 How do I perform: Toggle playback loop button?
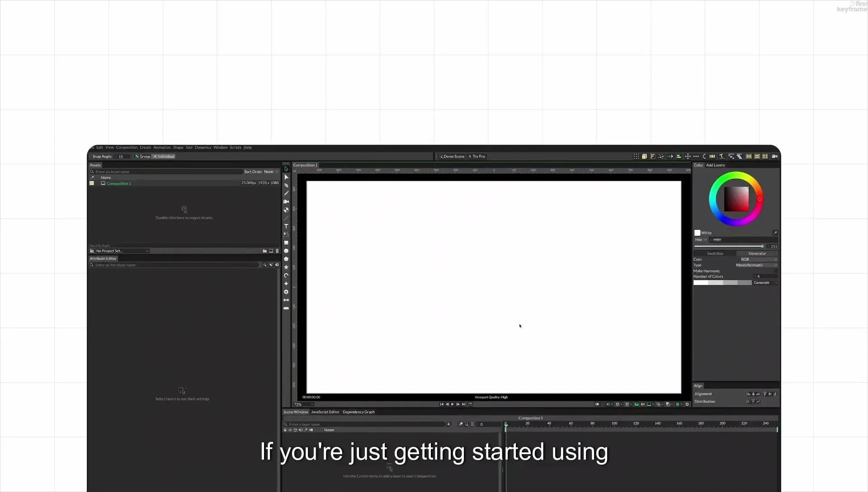coord(470,404)
